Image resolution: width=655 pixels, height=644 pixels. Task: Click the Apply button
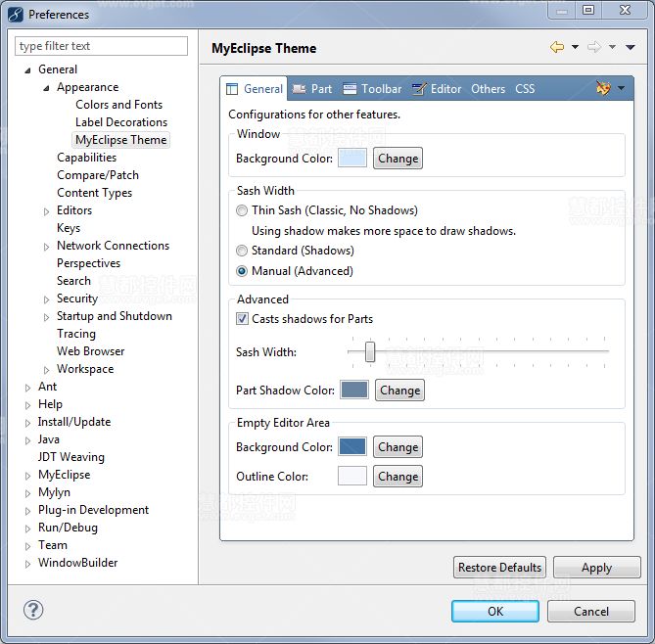(x=596, y=567)
